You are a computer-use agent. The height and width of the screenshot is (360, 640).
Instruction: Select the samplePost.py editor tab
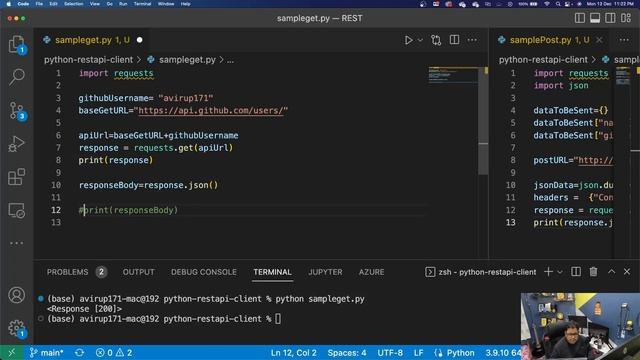click(x=549, y=40)
